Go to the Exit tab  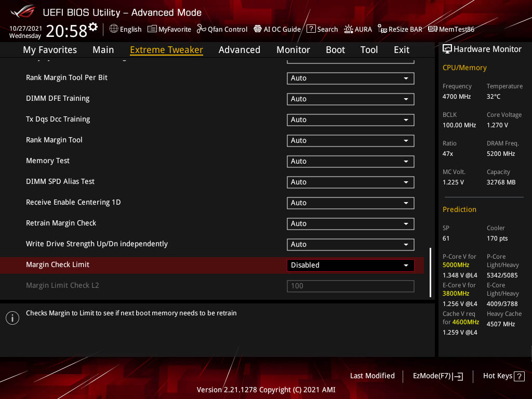click(x=402, y=49)
